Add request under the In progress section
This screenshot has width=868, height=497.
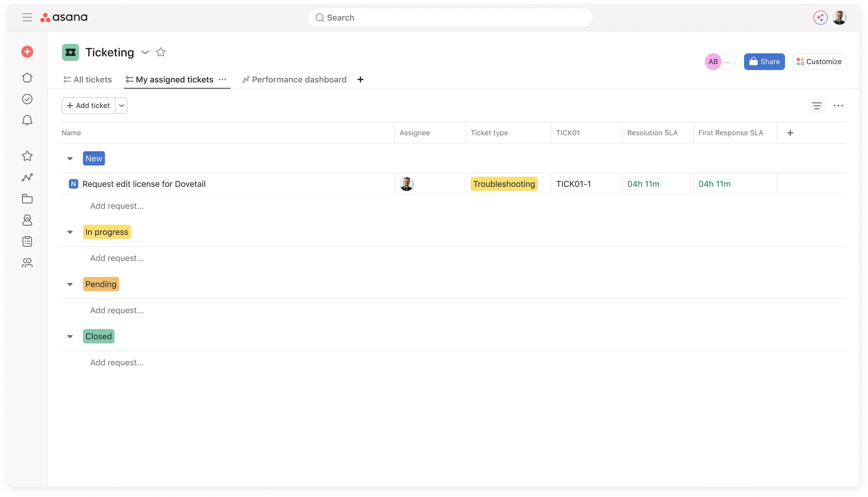pyautogui.click(x=117, y=258)
